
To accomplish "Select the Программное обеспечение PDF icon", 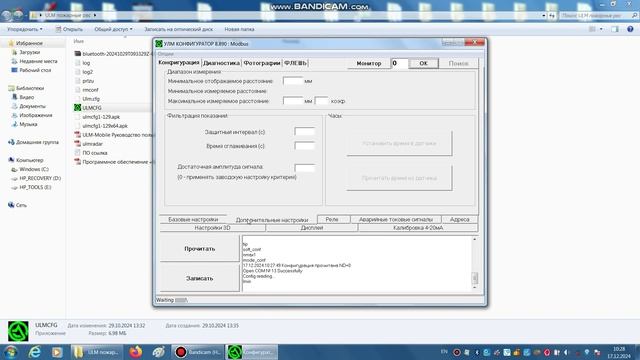I will 78,162.
